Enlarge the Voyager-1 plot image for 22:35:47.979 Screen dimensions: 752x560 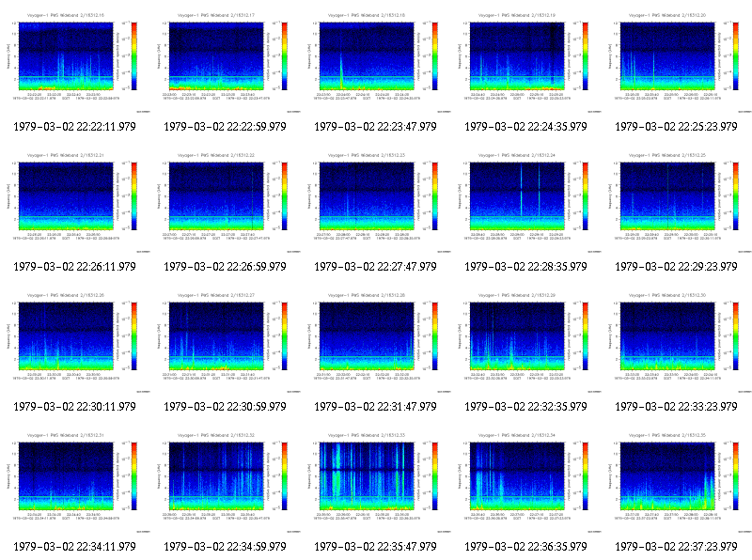376,482
